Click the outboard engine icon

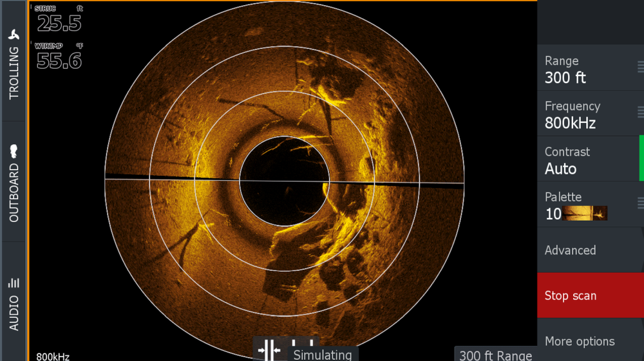(14, 152)
